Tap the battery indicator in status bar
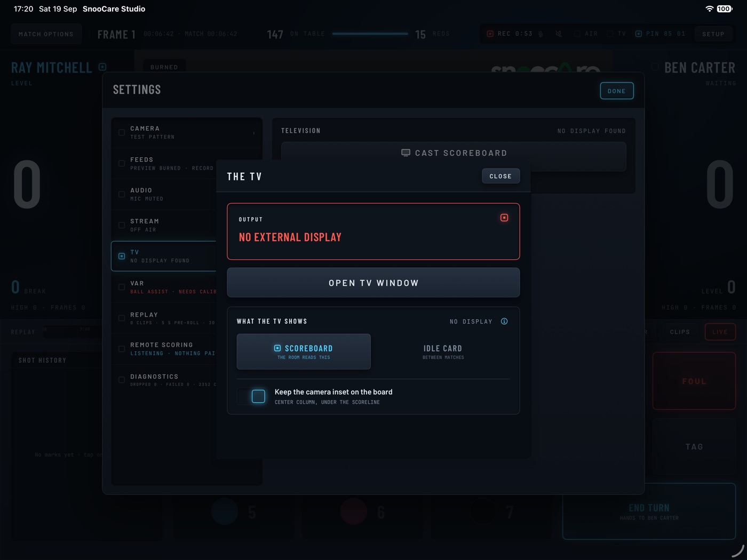Screen dimensions: 747x560 tap(725, 9)
